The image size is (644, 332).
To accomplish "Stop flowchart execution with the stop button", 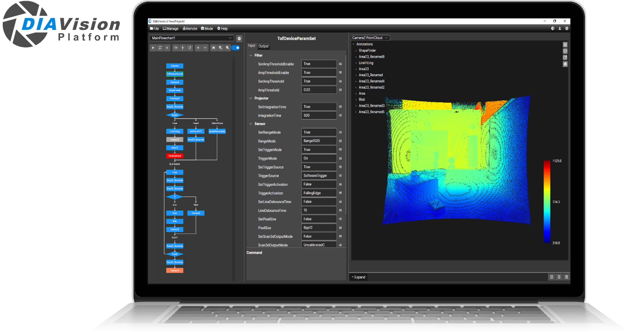I will pos(167,48).
